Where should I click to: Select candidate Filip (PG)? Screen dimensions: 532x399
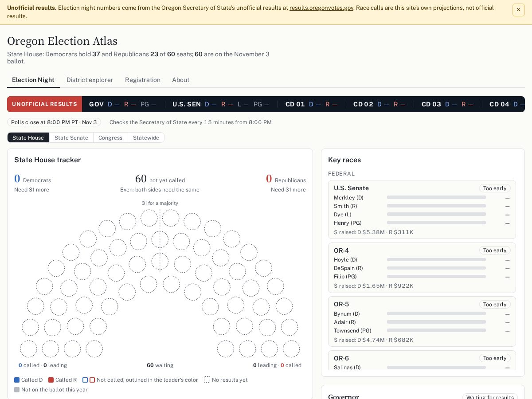[345, 277]
